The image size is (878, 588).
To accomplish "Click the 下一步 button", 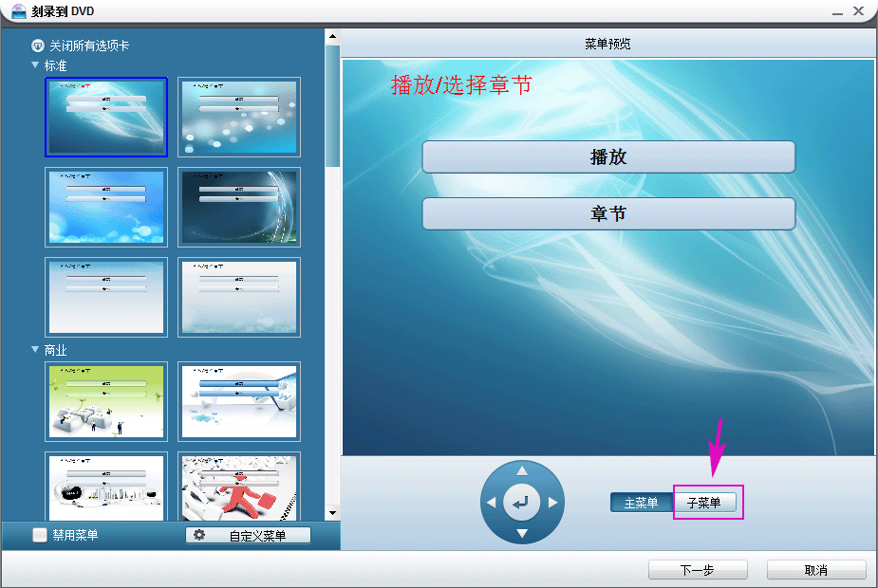I will coord(698,570).
